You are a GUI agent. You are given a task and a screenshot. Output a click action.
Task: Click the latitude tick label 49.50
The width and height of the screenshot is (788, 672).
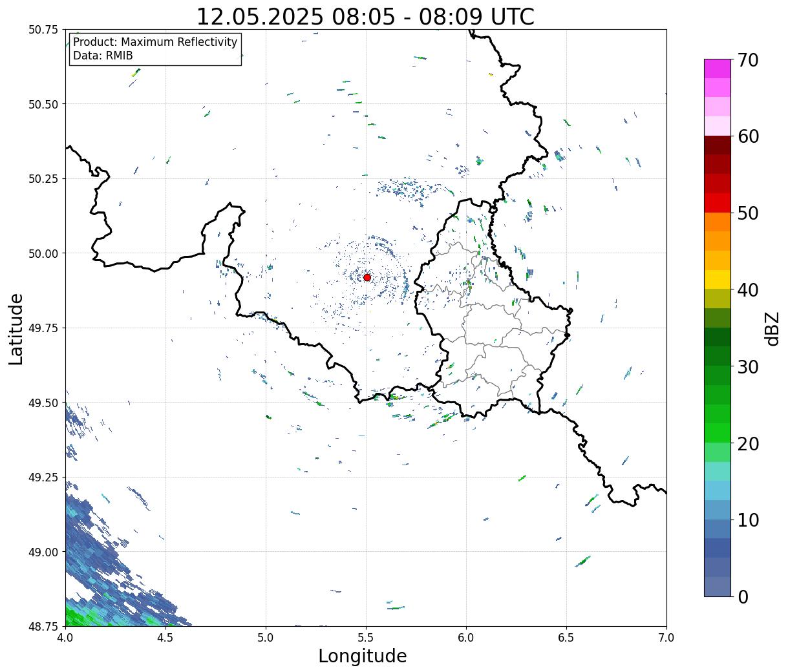(x=43, y=403)
